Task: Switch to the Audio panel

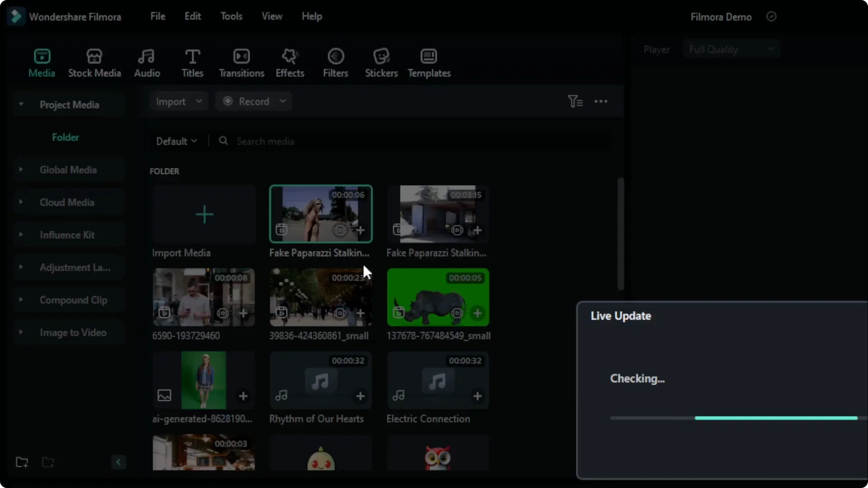Action: click(146, 62)
